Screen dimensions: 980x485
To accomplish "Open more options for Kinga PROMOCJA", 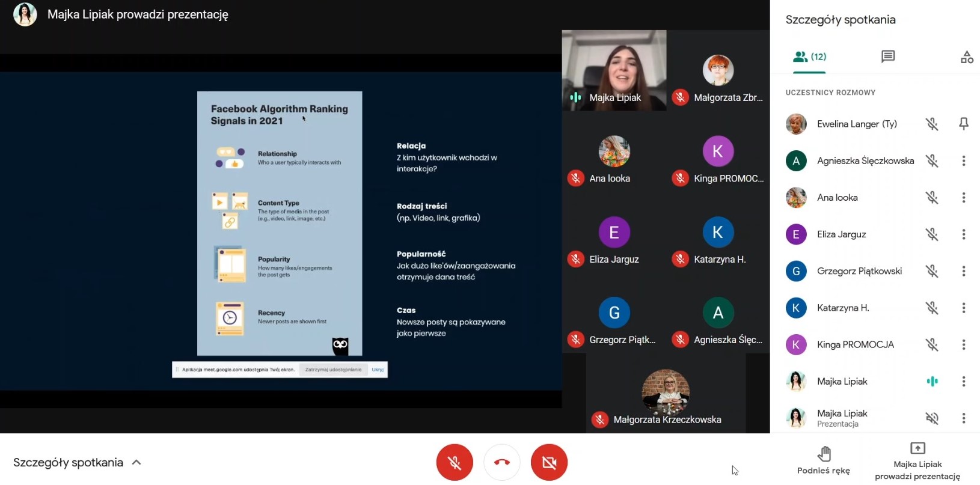I will pyautogui.click(x=964, y=344).
